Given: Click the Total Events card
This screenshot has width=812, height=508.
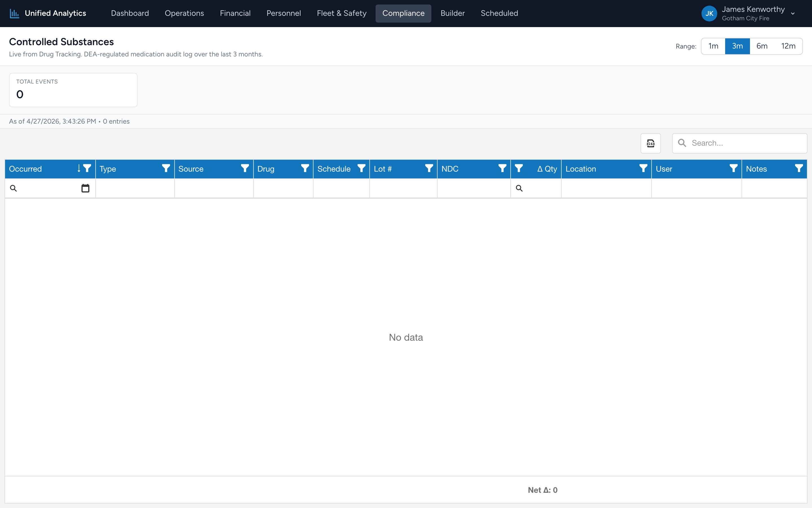Looking at the screenshot, I should 73,90.
